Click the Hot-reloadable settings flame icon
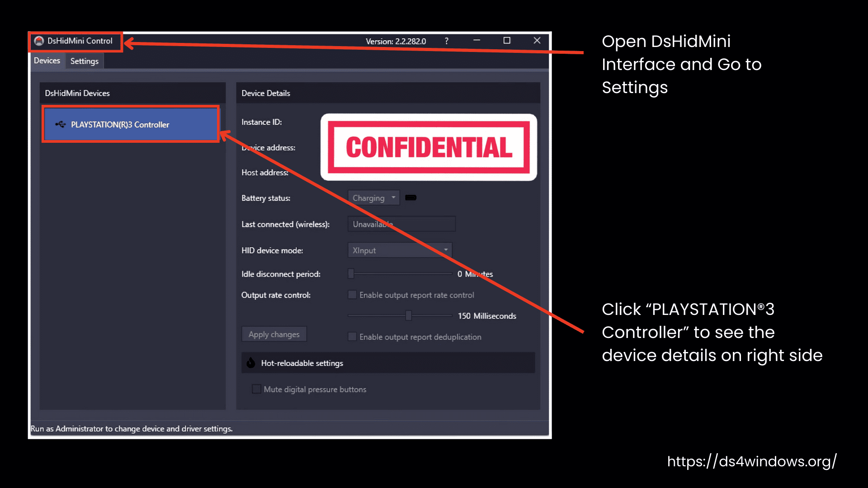The height and width of the screenshot is (488, 868). [x=251, y=363]
